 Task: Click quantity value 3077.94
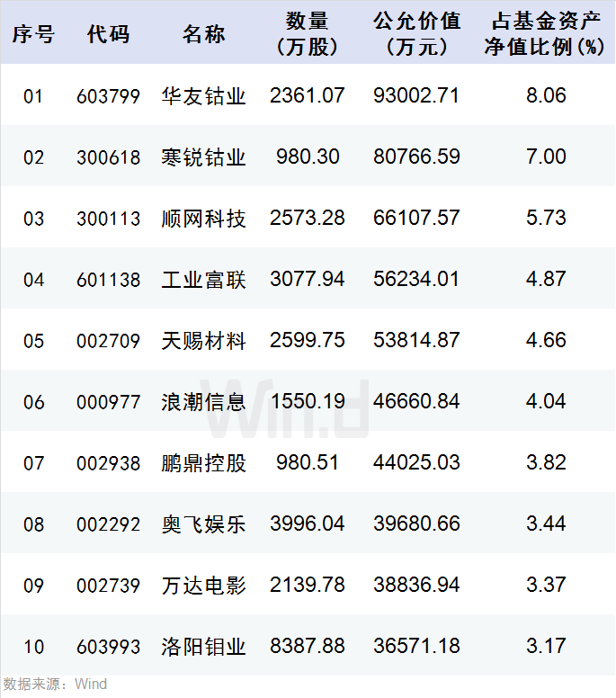pos(308,279)
